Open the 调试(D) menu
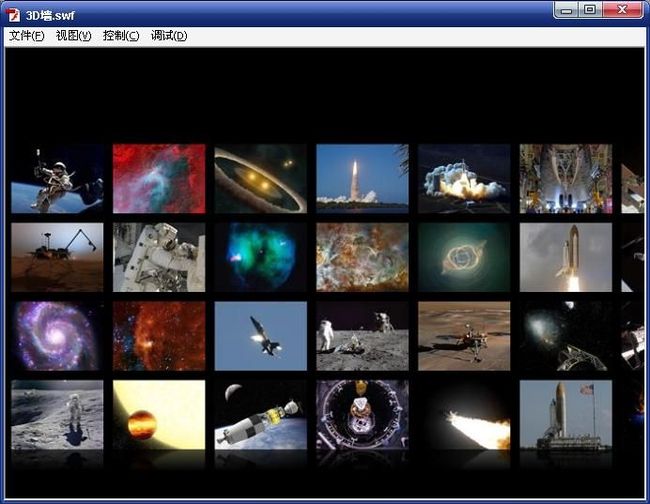The image size is (650, 504). [169, 36]
